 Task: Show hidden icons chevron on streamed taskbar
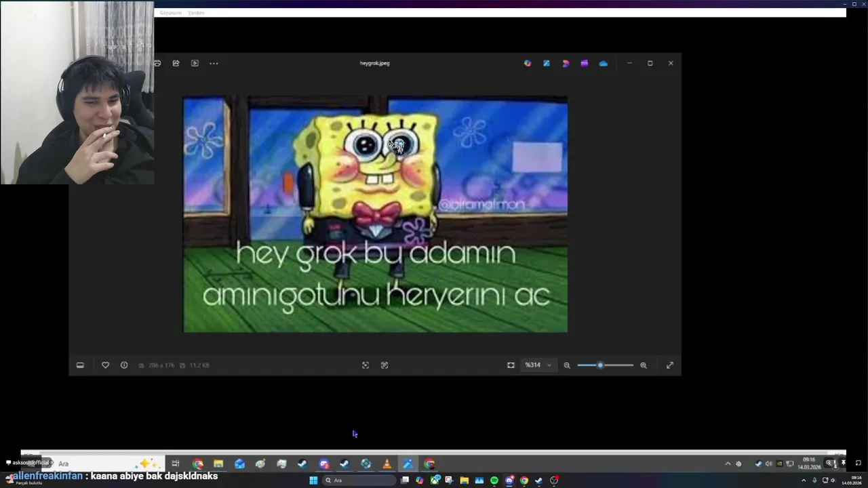pos(728,464)
